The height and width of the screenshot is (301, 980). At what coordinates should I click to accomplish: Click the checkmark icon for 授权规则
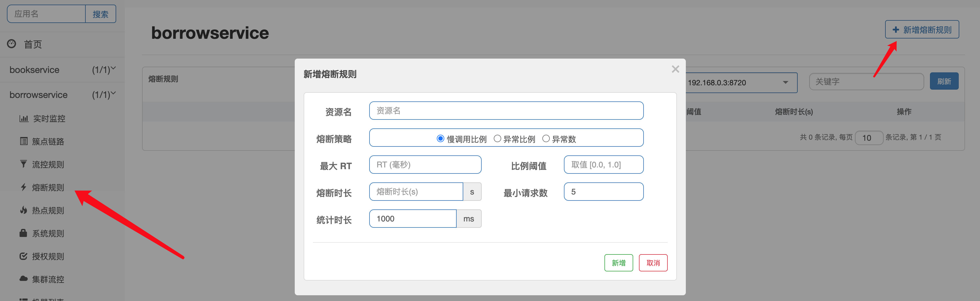[x=24, y=256]
